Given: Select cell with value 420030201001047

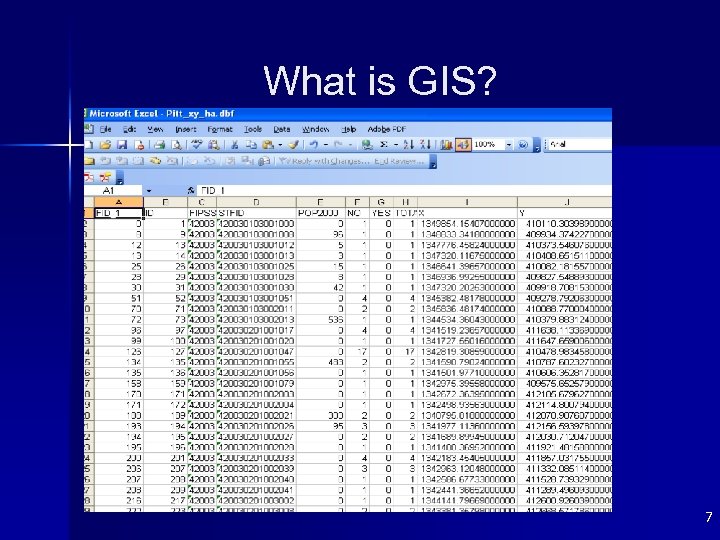Looking at the screenshot, I should coord(256,352).
